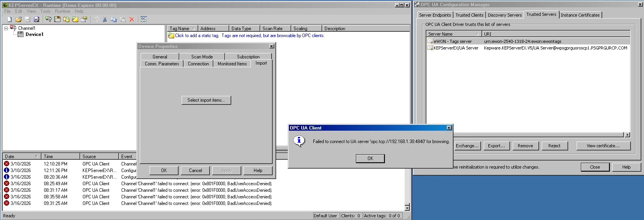
Task: Click the event log scroll down arrow
Action: click(x=407, y=208)
